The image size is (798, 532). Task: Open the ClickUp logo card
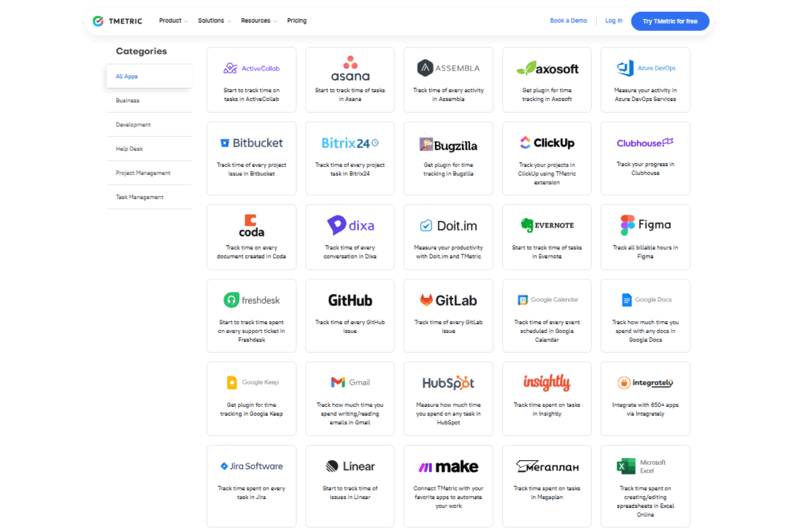click(x=547, y=158)
